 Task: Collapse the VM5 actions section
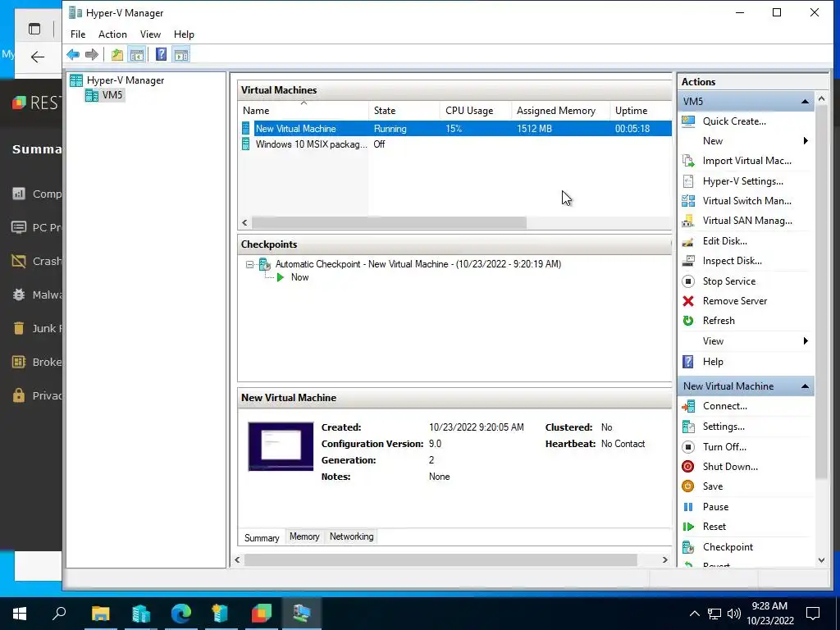coord(805,101)
